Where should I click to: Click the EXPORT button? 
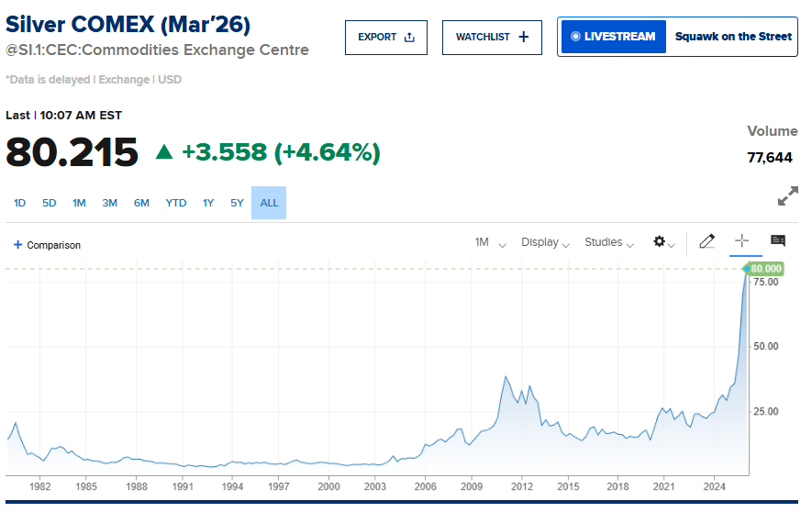[385, 38]
